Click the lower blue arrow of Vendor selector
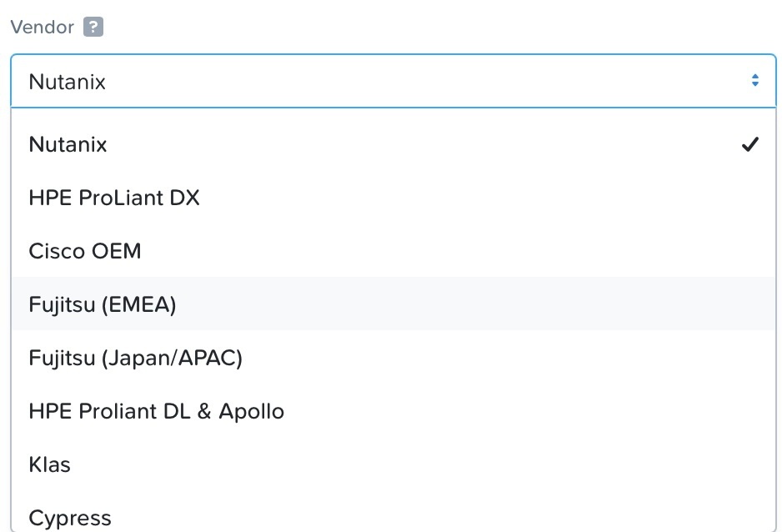This screenshot has width=782, height=532. pyautogui.click(x=755, y=84)
